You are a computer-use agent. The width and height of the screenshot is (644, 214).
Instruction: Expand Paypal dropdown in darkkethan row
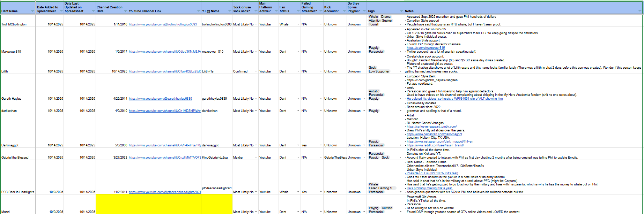(x=364, y=111)
